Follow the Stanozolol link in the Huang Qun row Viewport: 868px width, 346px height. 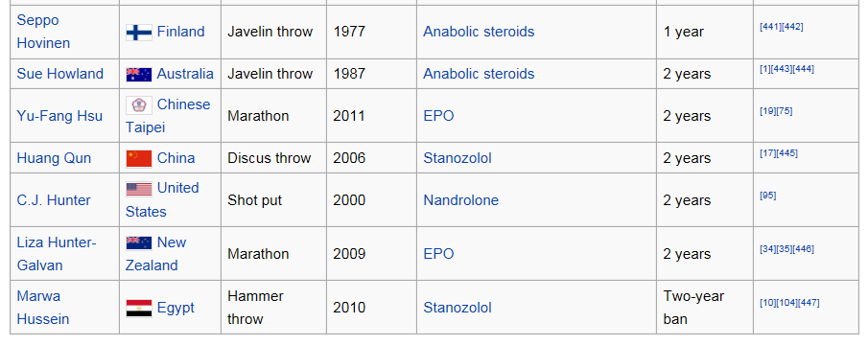click(457, 158)
